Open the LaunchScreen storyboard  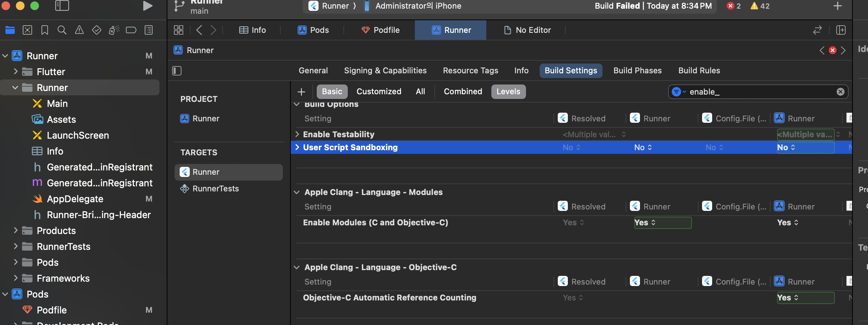coord(78,135)
